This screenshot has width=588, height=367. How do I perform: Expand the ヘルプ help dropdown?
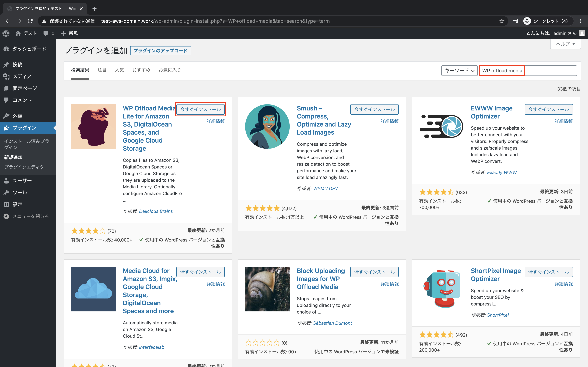click(565, 44)
